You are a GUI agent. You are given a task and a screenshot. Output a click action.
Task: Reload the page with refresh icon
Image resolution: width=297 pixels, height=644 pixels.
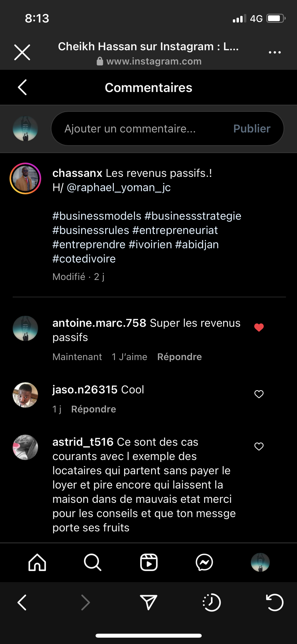275,602
